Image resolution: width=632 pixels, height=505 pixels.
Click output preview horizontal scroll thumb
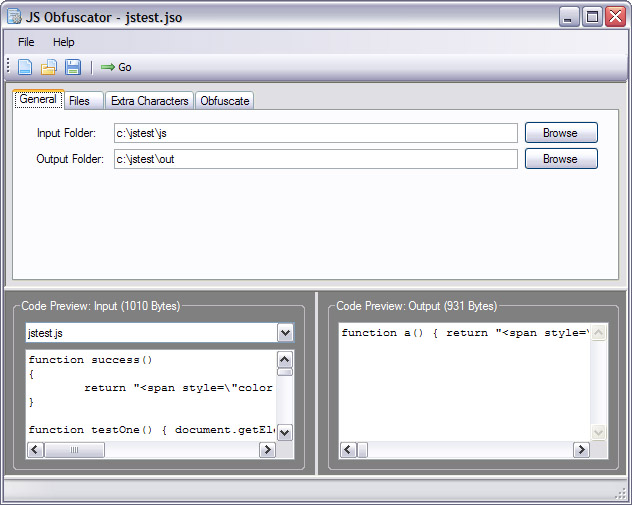[362, 450]
